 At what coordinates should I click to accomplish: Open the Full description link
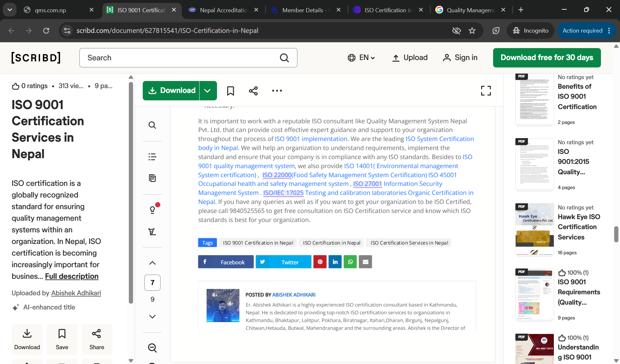click(72, 276)
